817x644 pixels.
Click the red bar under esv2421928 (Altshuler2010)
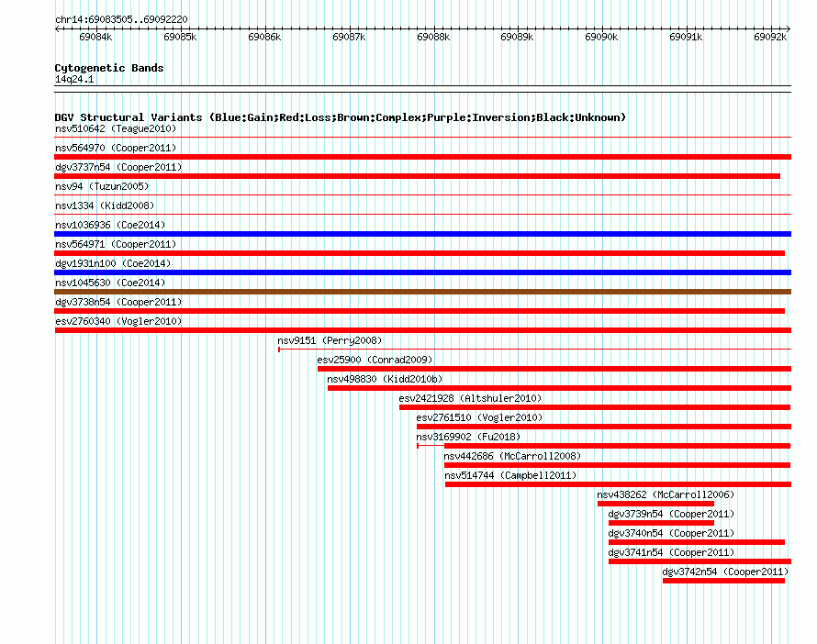(x=595, y=407)
